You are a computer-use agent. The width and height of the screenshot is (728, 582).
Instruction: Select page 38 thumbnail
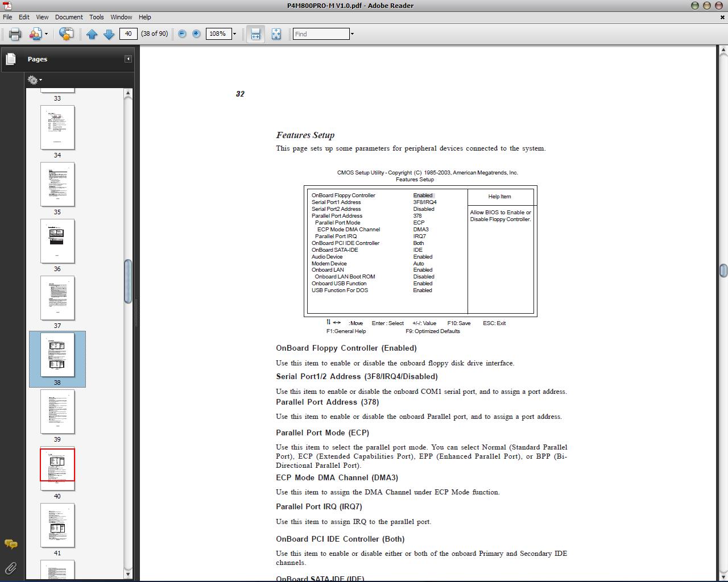(57, 355)
